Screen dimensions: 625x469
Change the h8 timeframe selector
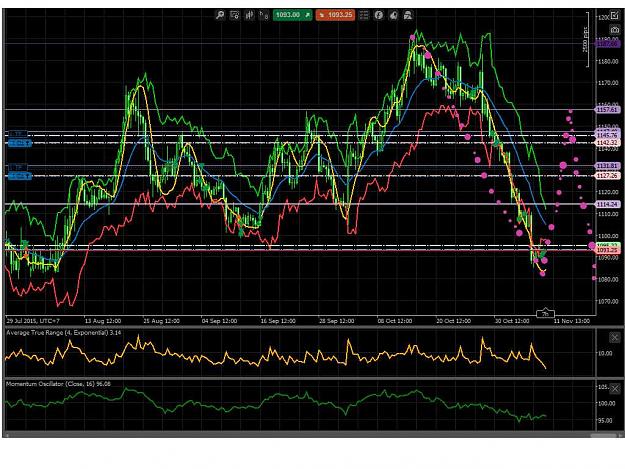264,15
